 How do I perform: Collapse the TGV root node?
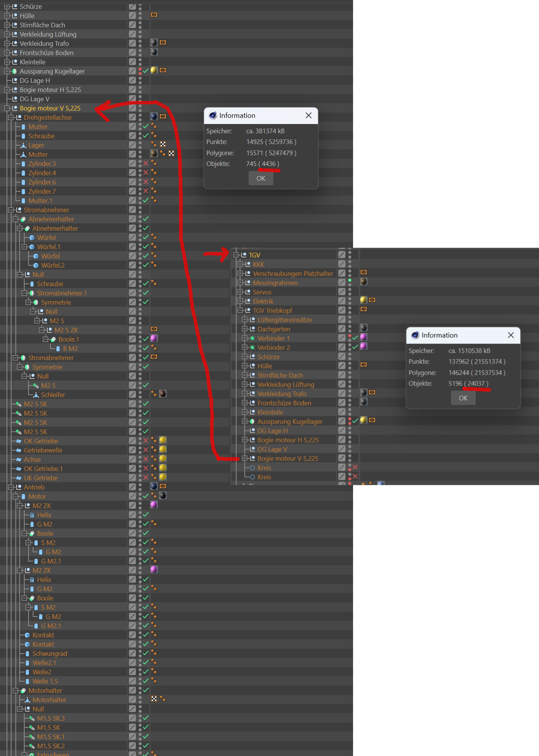236,255
